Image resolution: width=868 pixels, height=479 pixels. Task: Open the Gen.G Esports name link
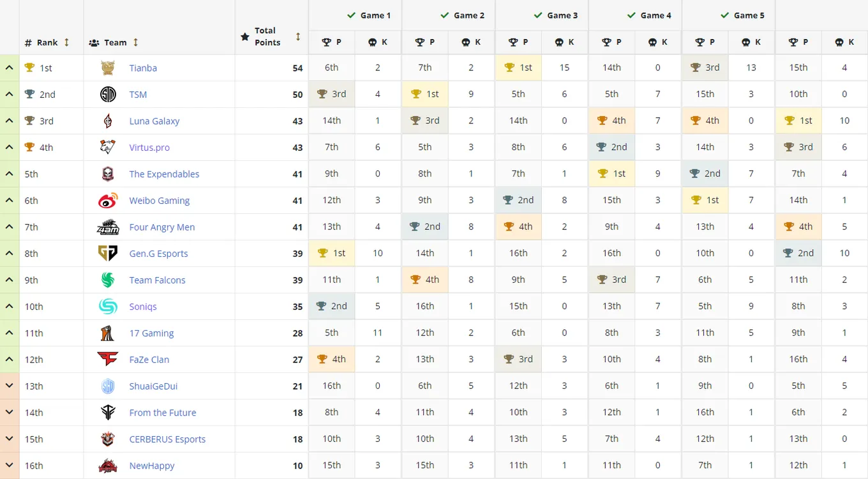(159, 254)
